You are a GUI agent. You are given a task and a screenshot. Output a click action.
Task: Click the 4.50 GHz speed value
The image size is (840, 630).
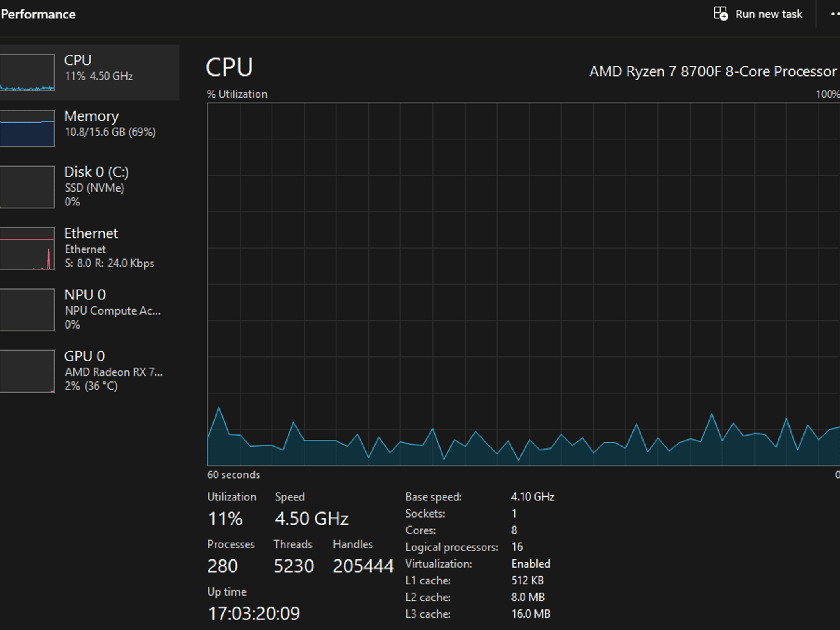point(312,518)
